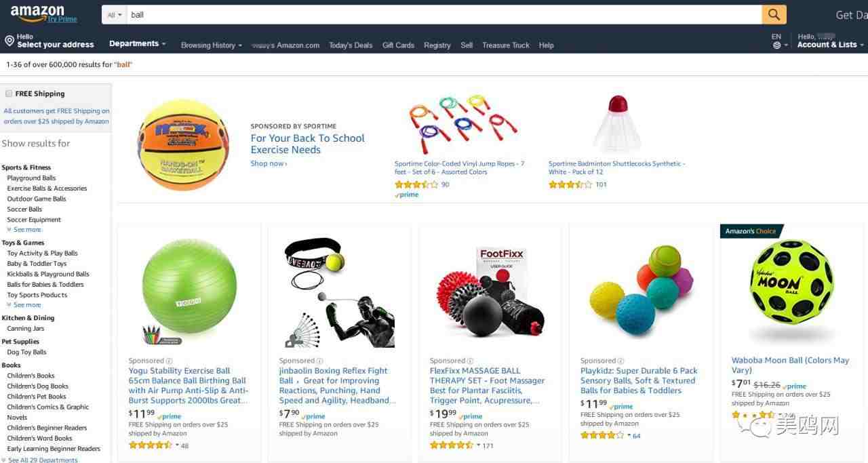Viewport: 868px width, 463px height.
Task: Click the globe language icon
Action: [x=776, y=45]
